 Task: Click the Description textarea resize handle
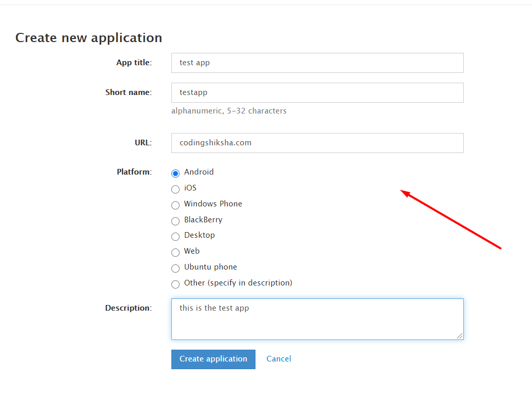click(460, 336)
